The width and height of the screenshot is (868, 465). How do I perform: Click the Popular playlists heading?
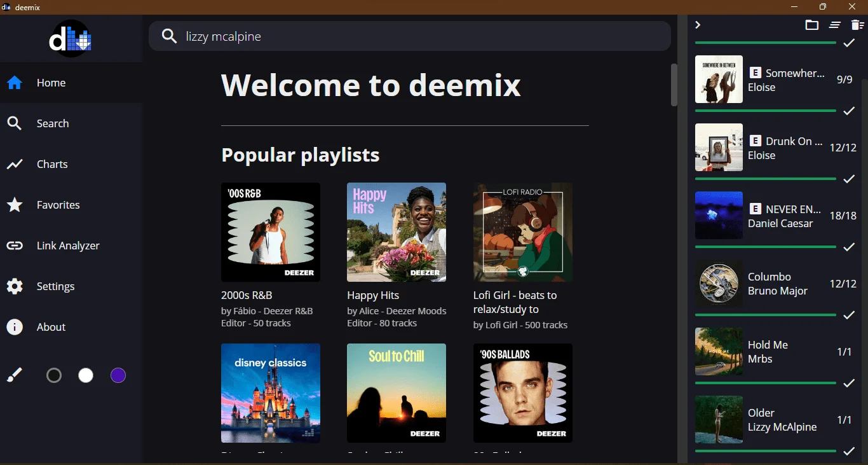301,155
